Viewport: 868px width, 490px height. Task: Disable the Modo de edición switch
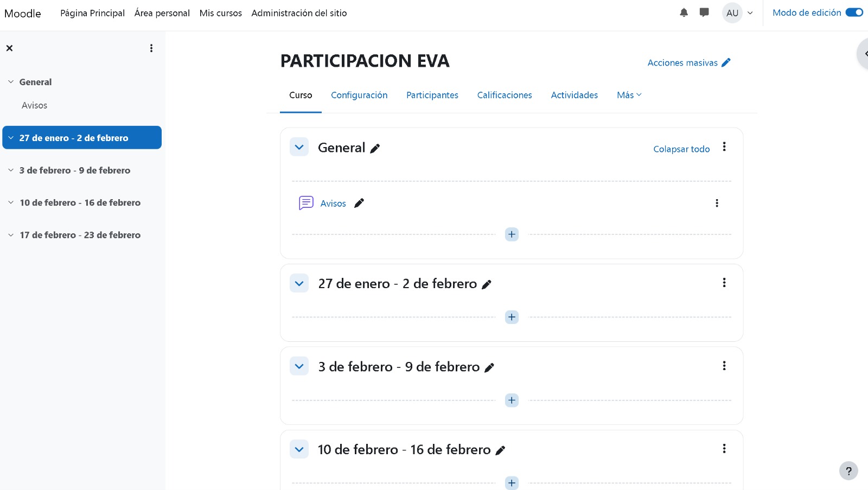pos(854,12)
